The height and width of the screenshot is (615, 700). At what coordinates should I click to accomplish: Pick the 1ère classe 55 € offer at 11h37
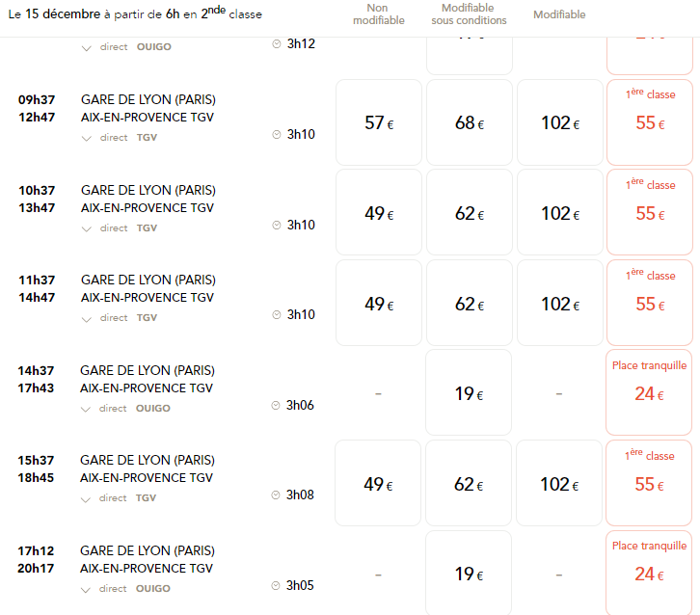tap(650, 303)
